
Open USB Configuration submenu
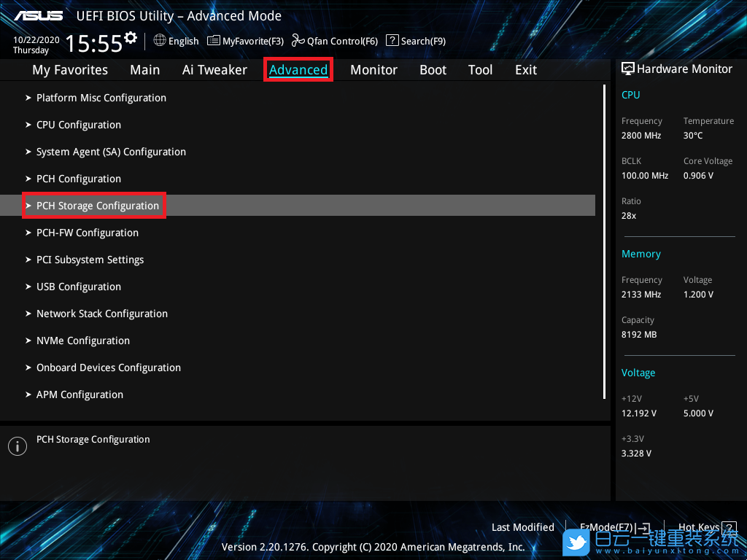click(78, 287)
